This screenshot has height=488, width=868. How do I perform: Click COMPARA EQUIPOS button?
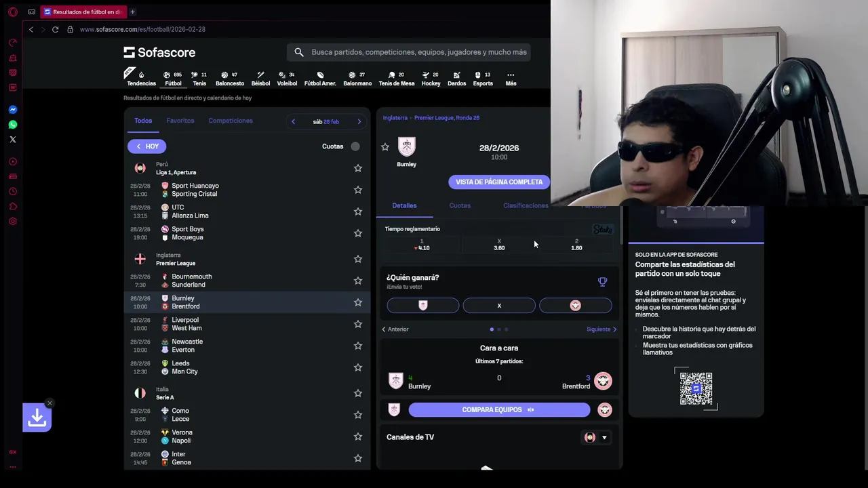click(x=499, y=410)
